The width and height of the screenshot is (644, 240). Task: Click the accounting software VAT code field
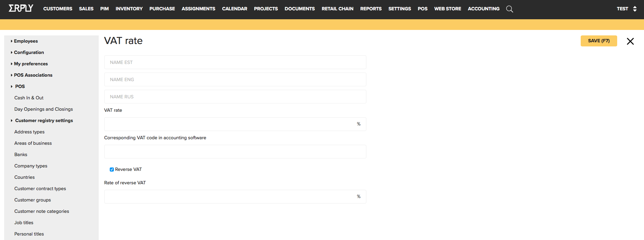tap(235, 152)
